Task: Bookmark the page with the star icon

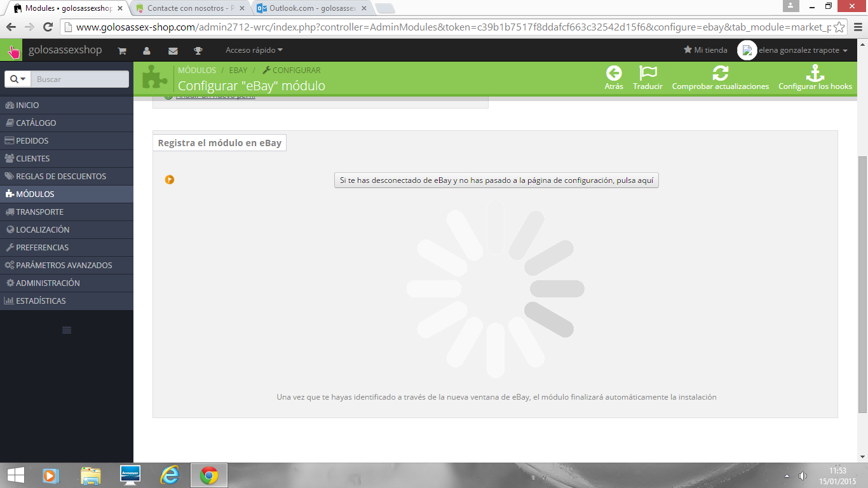Action: (839, 27)
